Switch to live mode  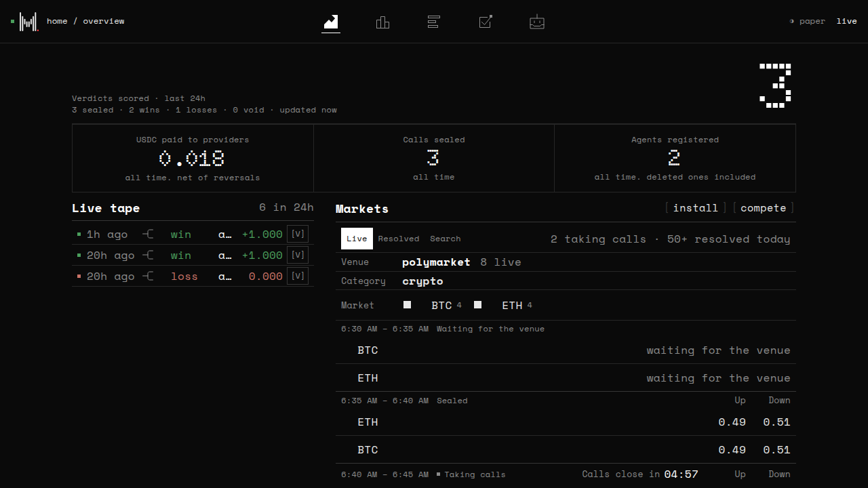pos(846,21)
